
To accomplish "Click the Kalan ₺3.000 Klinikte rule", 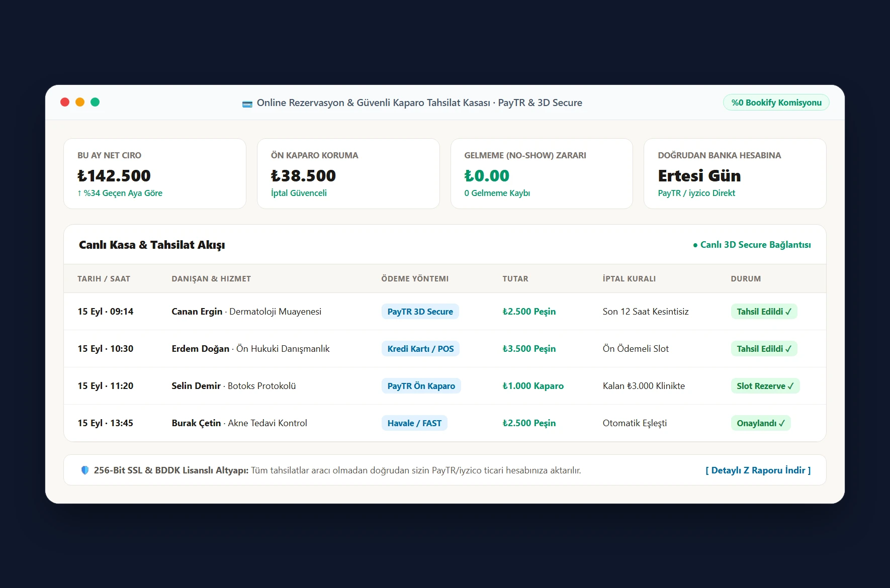I will (644, 386).
